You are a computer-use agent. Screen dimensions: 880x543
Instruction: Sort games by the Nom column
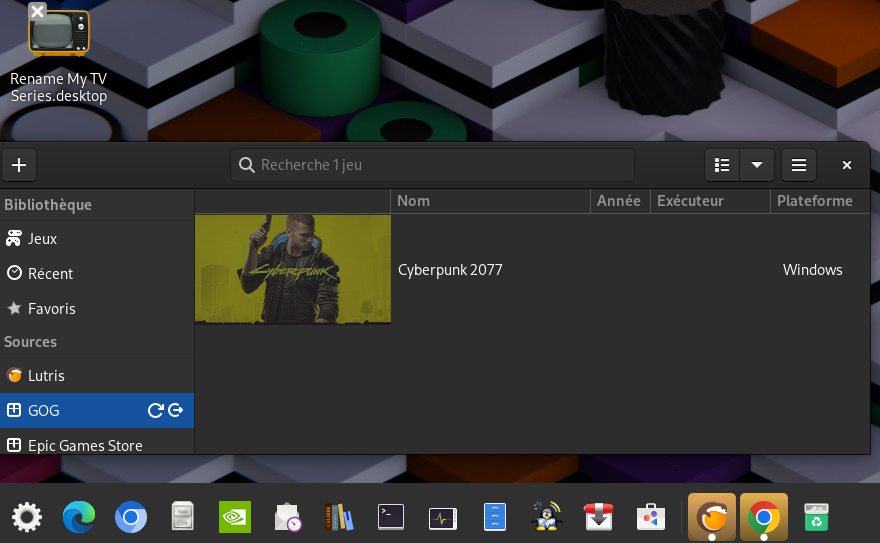click(491, 201)
